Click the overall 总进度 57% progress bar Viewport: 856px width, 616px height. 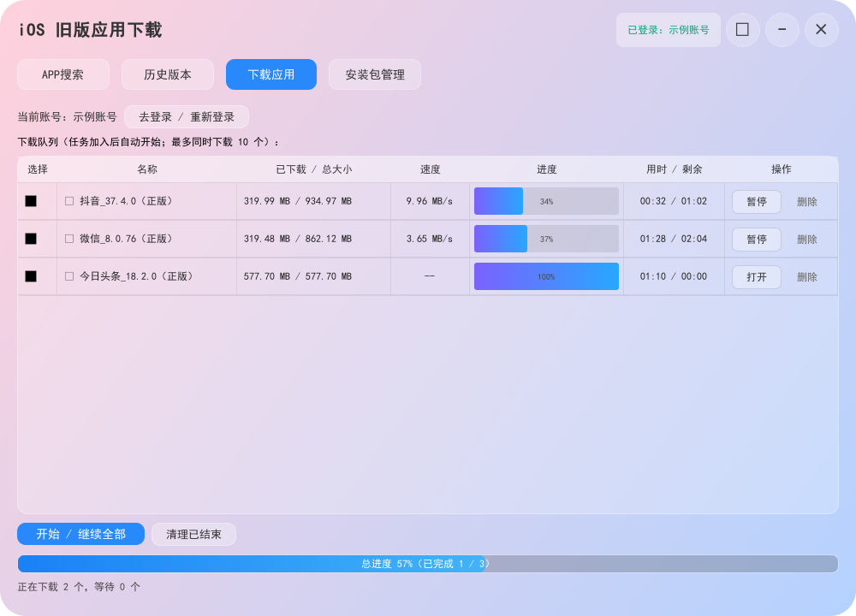point(428,564)
